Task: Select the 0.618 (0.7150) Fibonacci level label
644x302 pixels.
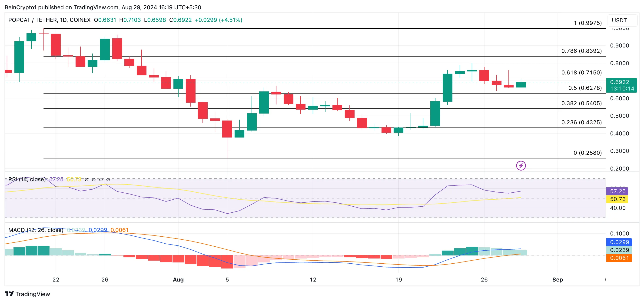Action: [x=581, y=73]
